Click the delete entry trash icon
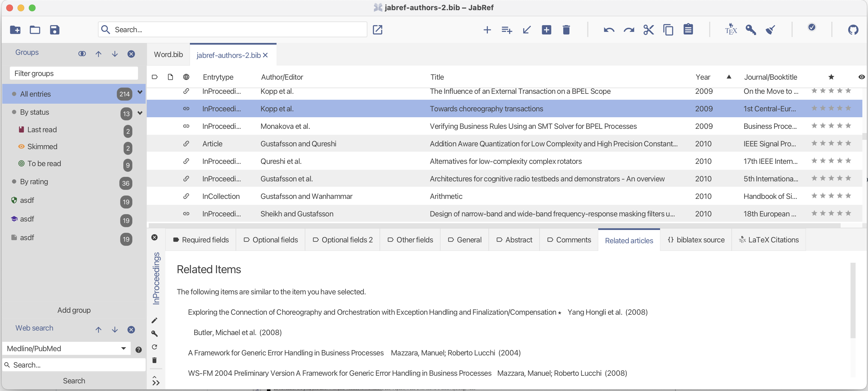868x391 pixels. pos(566,30)
